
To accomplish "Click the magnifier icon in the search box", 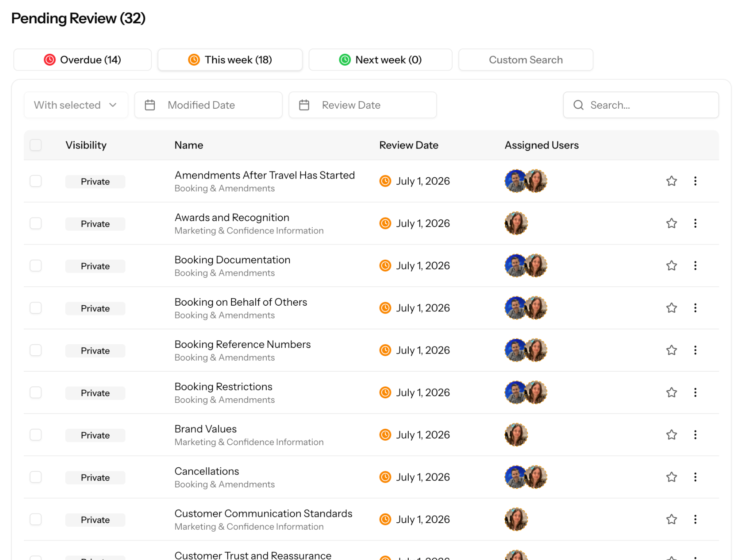I will [x=579, y=105].
